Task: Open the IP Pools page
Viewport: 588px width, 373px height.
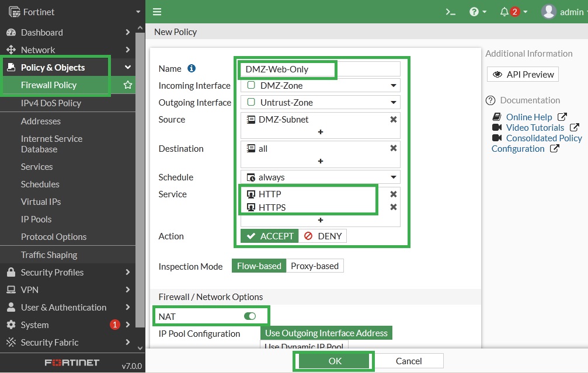Action: [x=36, y=219]
